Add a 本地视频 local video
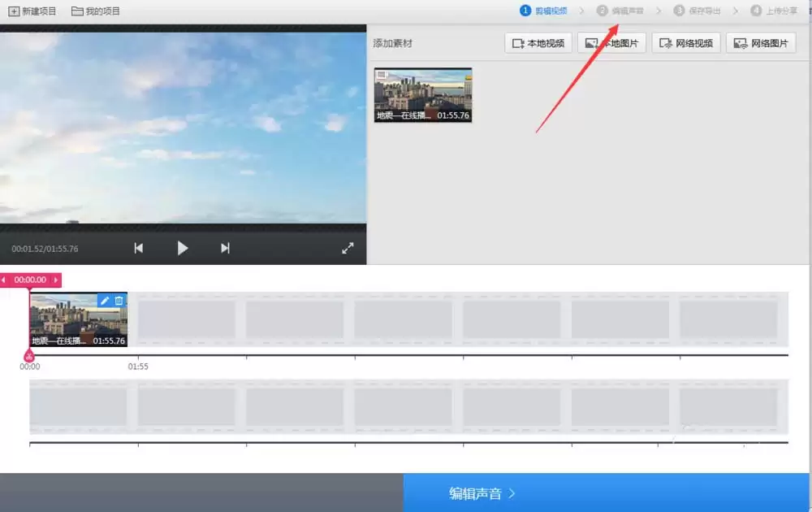The height and width of the screenshot is (512, 812). coord(538,43)
